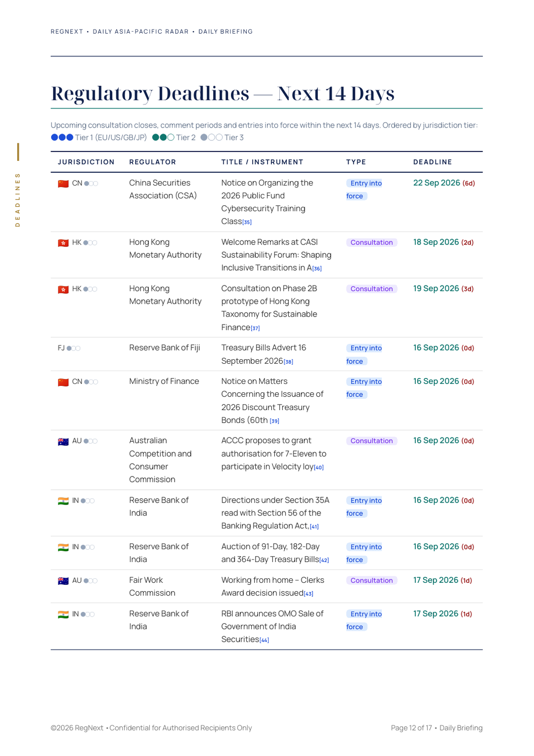Click the 22 Sep 2026 (6d) deadline
This screenshot has width=534, height=756.
coord(444,183)
